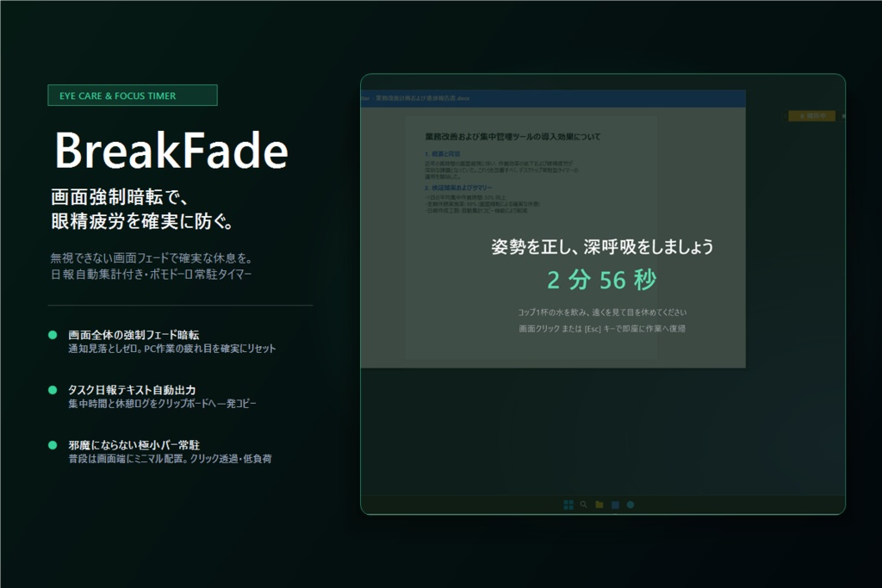Click the '画面強制暗転で、' headline line

[120, 197]
